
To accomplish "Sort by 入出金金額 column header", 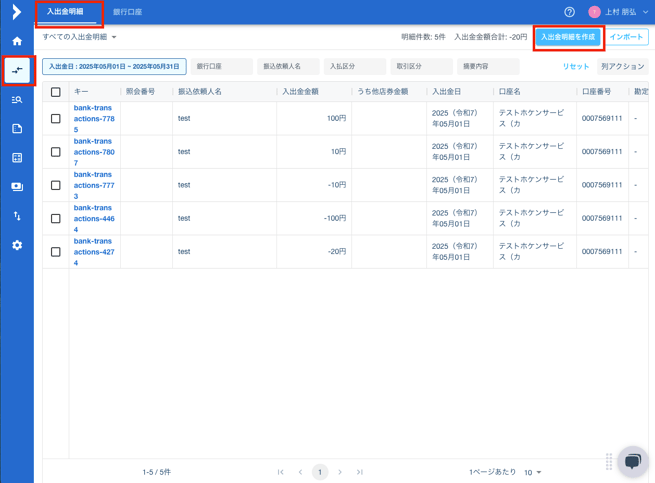I will (300, 92).
